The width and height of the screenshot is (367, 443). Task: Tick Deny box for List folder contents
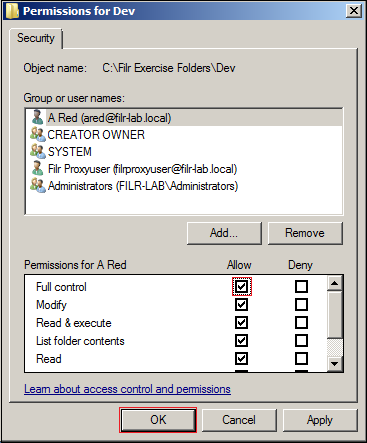[x=301, y=340]
